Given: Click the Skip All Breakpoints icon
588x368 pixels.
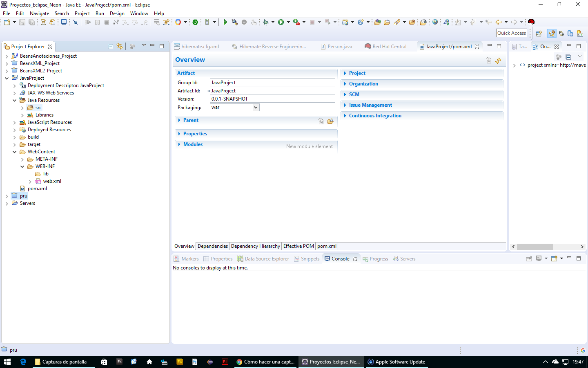Looking at the screenshot, I should (x=75, y=22).
